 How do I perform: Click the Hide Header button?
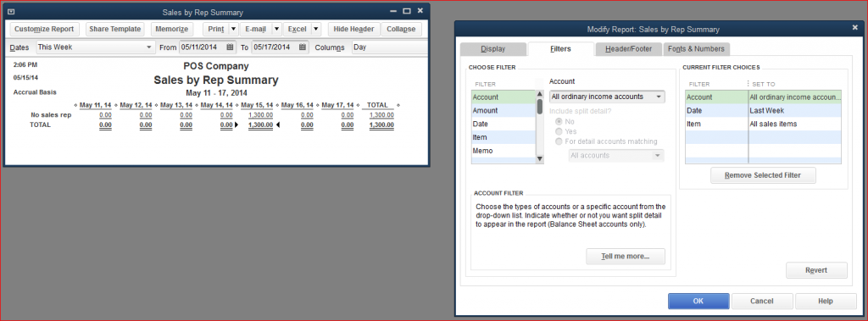[x=353, y=30]
